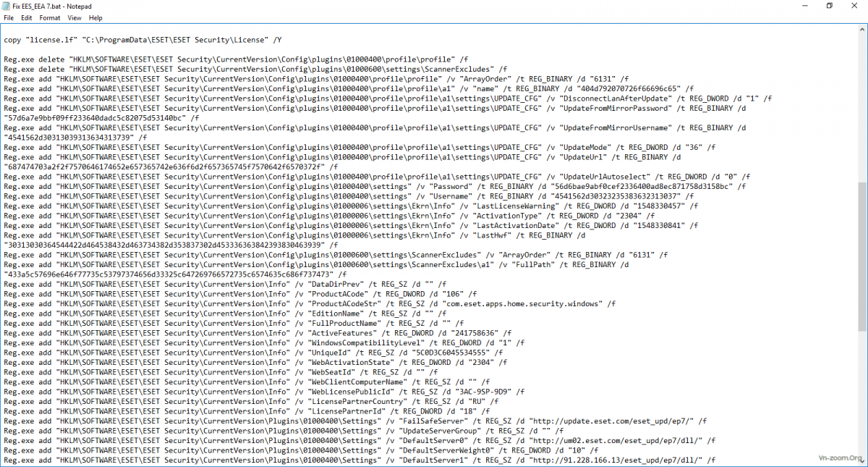
Task: Click scrollbar track below the thumb
Action: tap(862, 391)
